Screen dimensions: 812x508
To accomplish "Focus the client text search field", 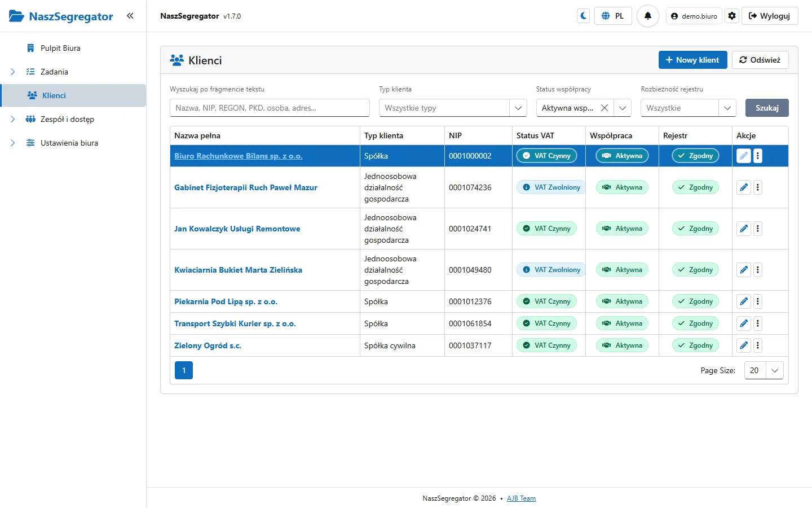I will [x=270, y=108].
